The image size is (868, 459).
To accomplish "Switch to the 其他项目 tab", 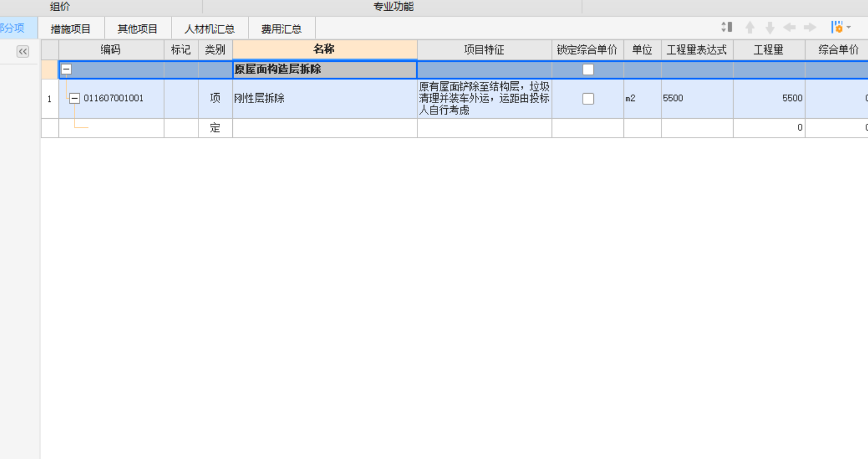I will coord(138,29).
